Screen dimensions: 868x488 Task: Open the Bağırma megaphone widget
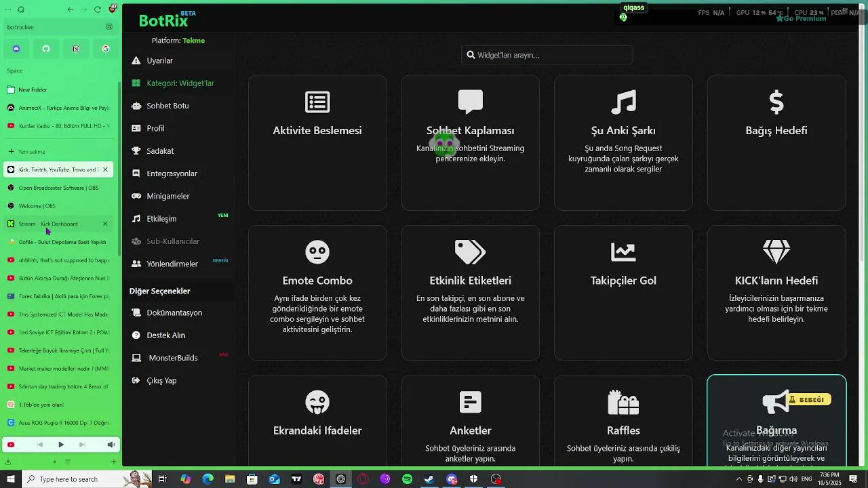tap(776, 421)
